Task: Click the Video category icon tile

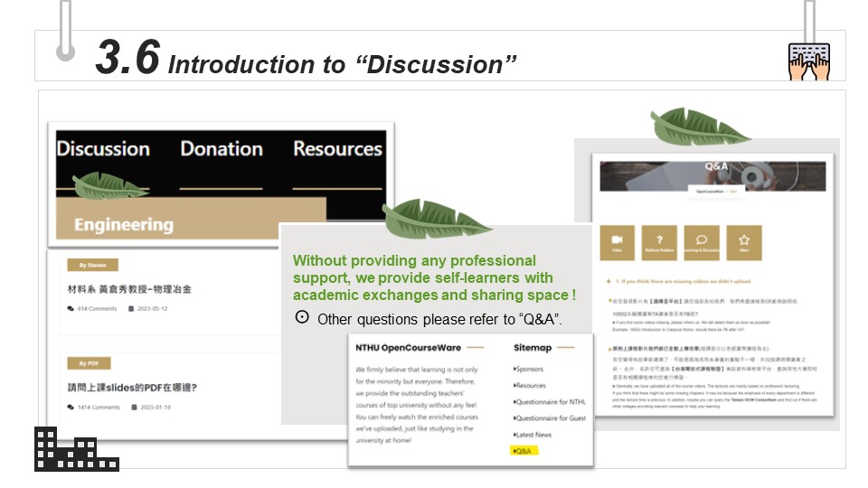Action: click(x=617, y=242)
